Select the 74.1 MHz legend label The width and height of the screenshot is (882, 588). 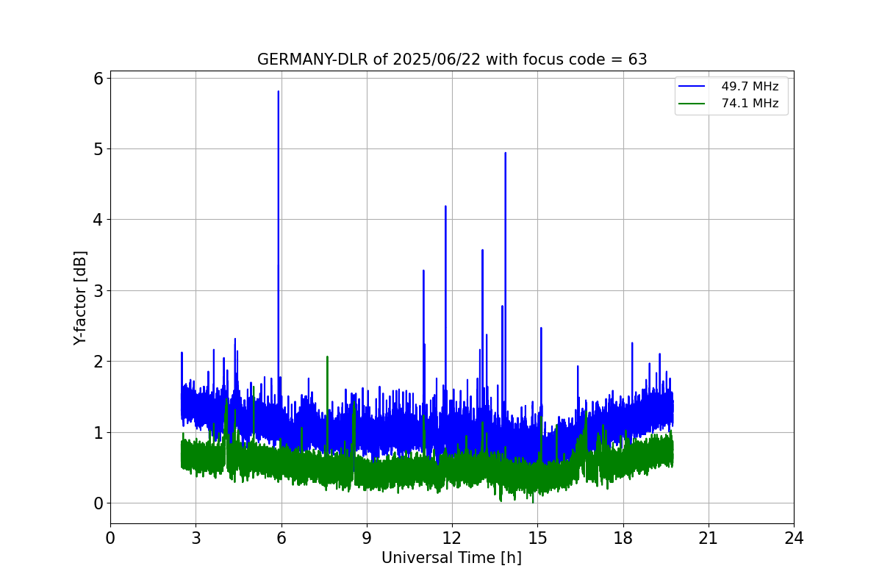click(x=750, y=104)
